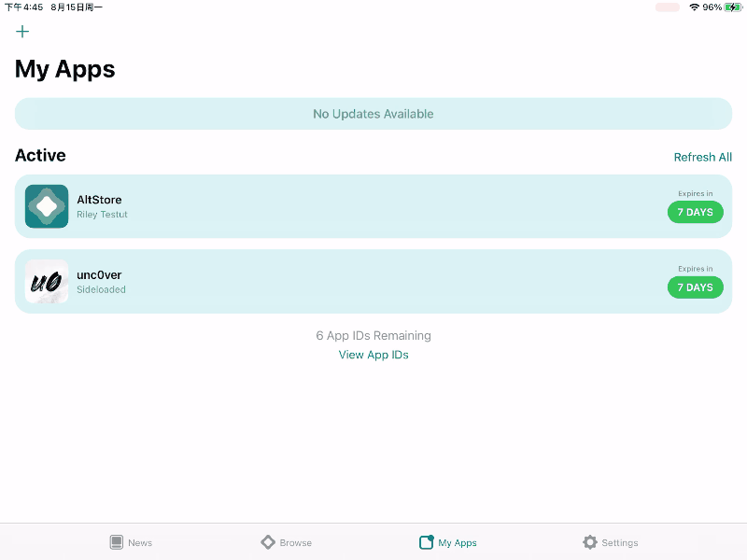
Task: Click the Riley Testut developer label
Action: pyautogui.click(x=102, y=215)
